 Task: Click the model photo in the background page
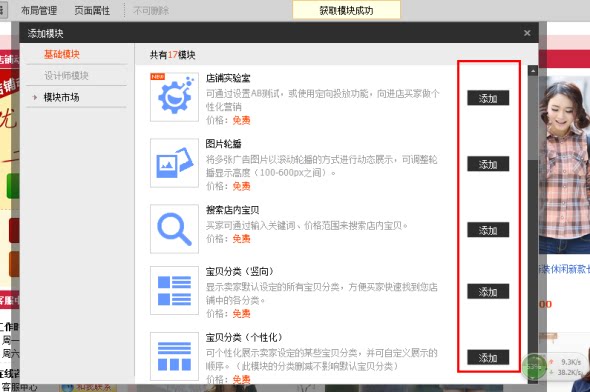click(x=564, y=166)
